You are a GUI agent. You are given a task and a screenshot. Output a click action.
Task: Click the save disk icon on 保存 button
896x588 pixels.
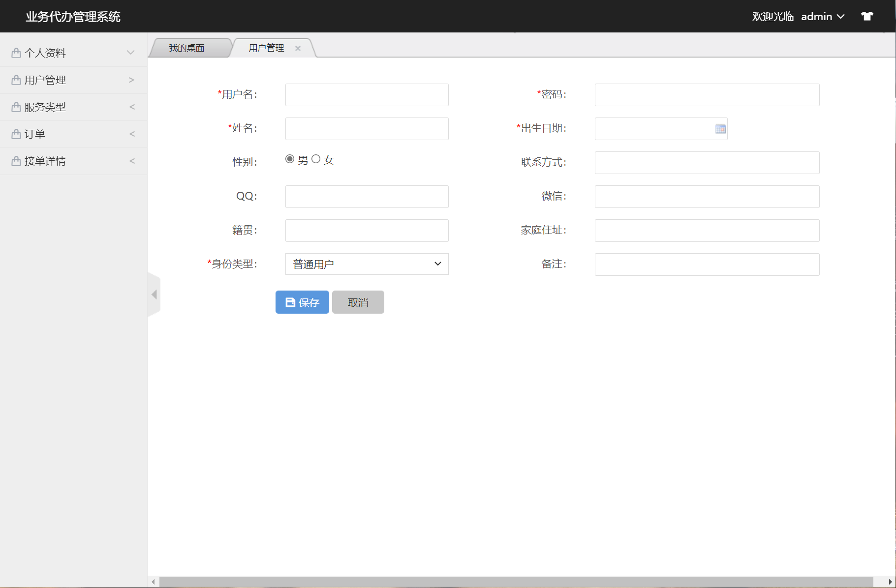[289, 302]
